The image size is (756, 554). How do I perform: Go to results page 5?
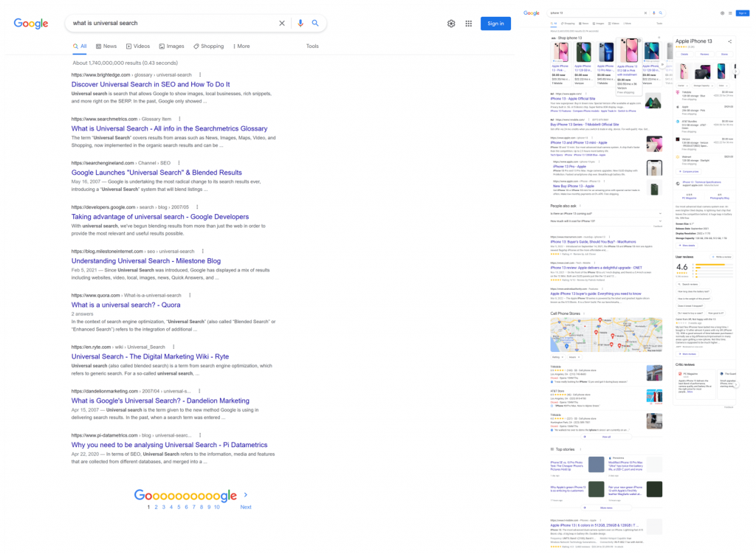point(179,507)
